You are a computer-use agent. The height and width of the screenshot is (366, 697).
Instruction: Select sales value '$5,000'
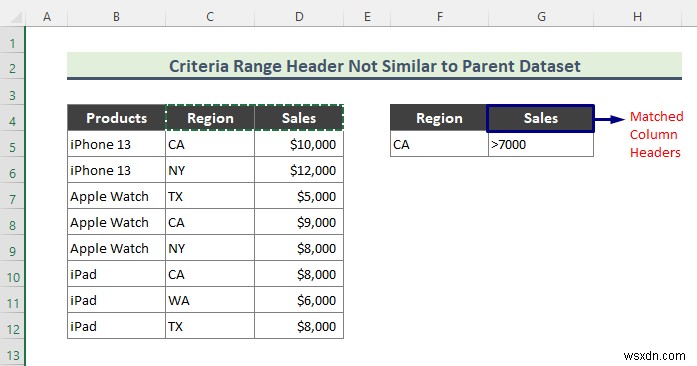(299, 196)
